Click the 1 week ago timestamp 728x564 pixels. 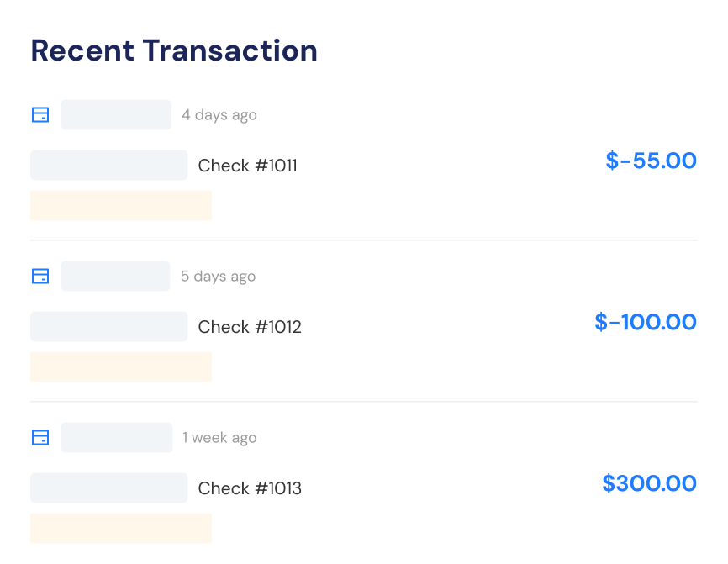(x=219, y=437)
